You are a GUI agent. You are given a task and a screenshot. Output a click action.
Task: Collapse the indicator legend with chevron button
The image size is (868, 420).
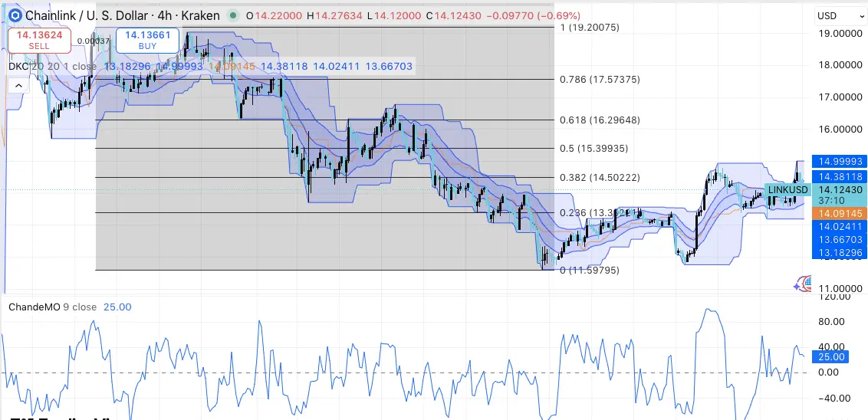19,86
